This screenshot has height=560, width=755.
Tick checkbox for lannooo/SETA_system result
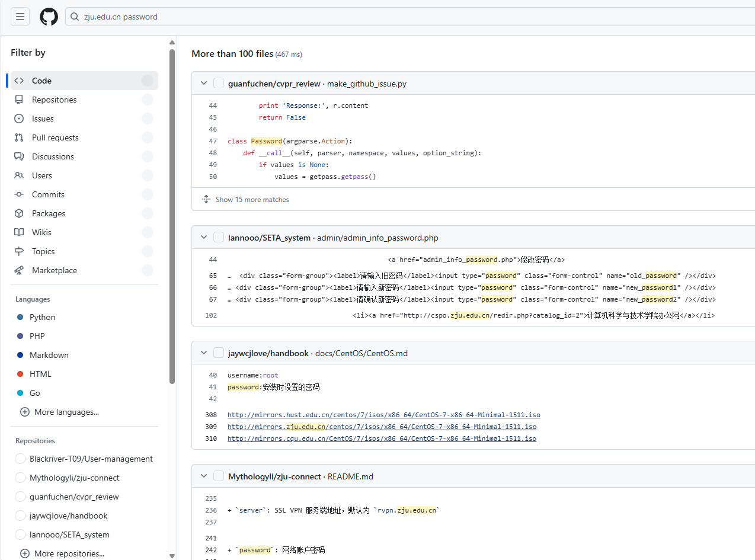point(219,238)
